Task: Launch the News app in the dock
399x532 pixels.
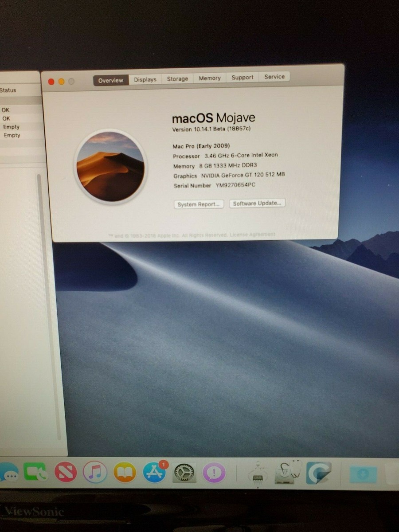Action: coord(66,472)
